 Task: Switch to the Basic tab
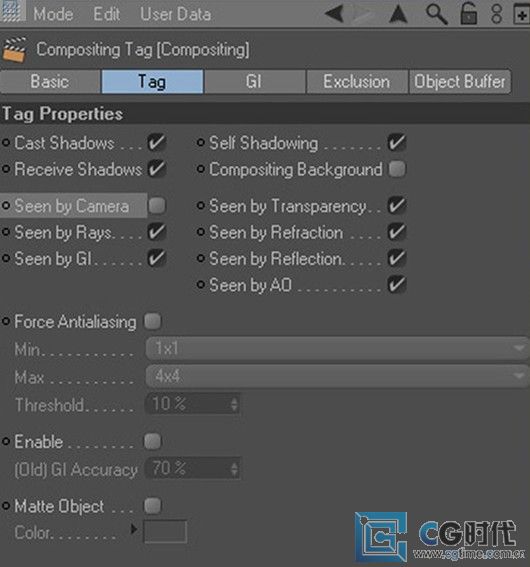(x=50, y=82)
